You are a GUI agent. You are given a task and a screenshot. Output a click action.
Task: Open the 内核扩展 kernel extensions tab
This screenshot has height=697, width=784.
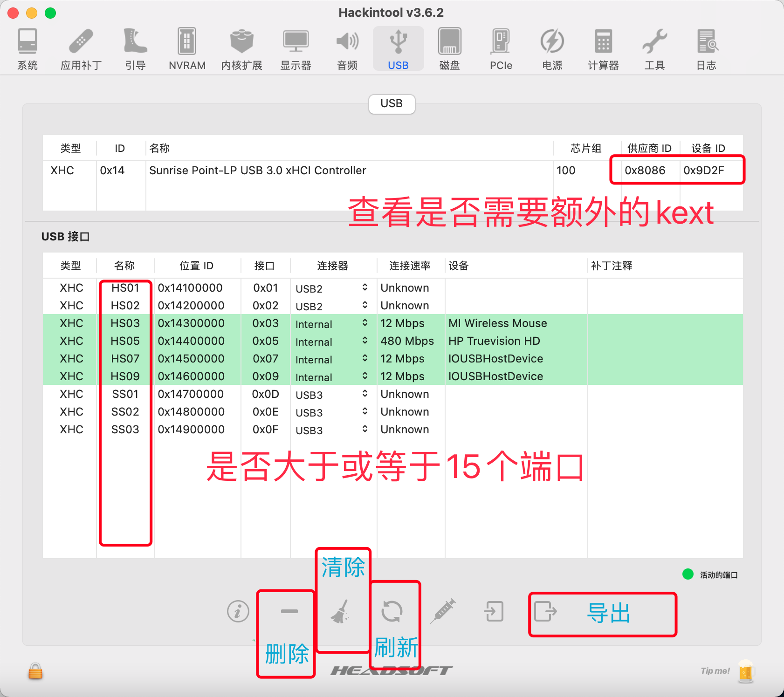[x=241, y=49]
